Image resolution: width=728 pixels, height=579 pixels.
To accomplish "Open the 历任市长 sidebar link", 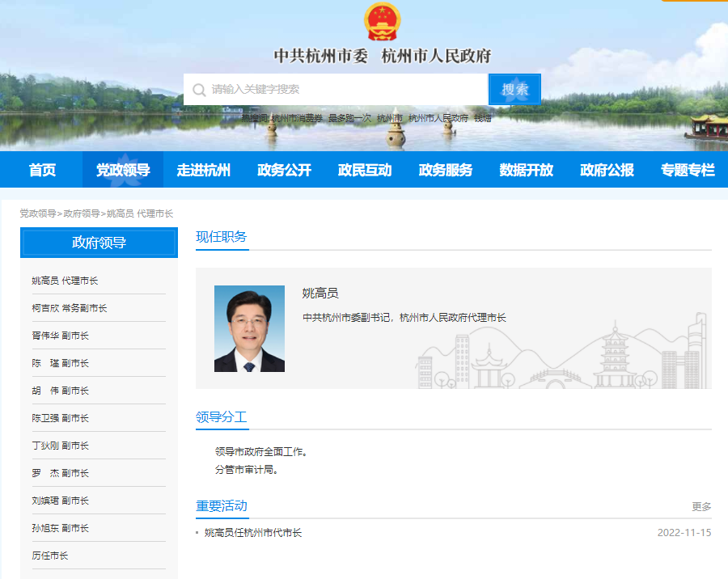I will coord(50,556).
